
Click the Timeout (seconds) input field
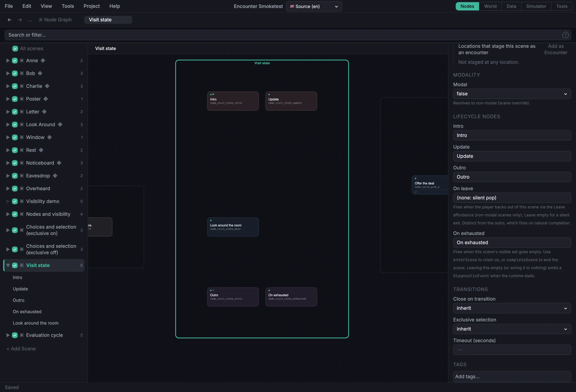click(x=512, y=350)
